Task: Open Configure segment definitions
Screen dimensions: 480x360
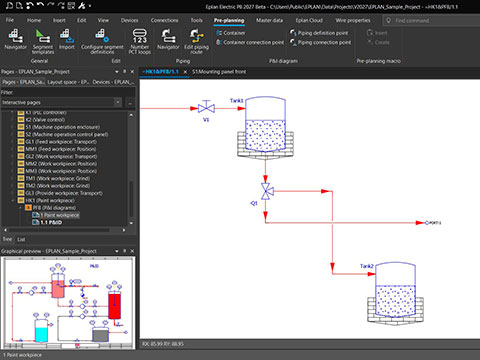Action: click(x=102, y=41)
